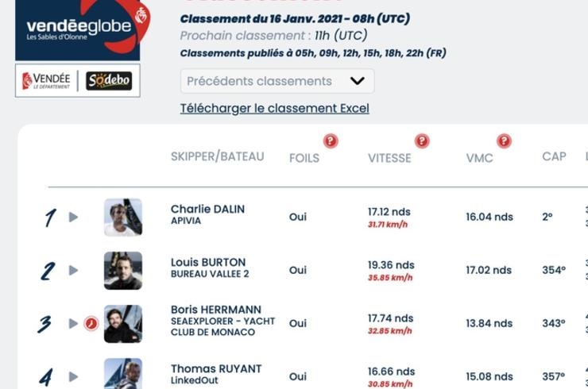Viewport: 588px width, 389px height.
Task: Click the CAP column header
Action: [554, 156]
